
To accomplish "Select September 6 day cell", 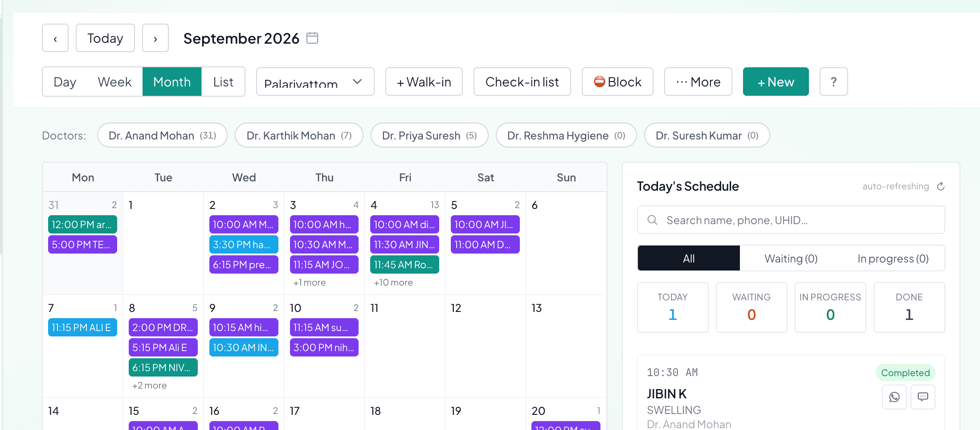I will click(x=566, y=243).
